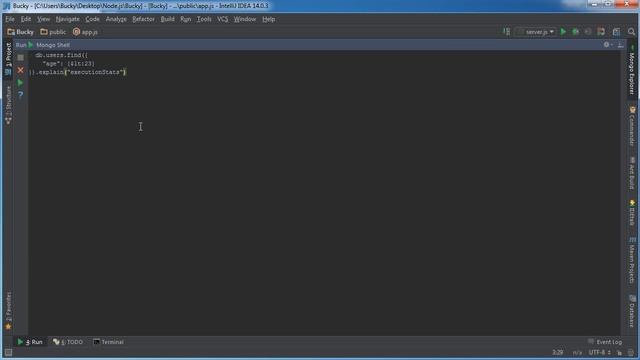Change file encoding UTF-8 in status bar
Image resolution: width=640 pixels, height=360 pixels.
click(x=600, y=352)
